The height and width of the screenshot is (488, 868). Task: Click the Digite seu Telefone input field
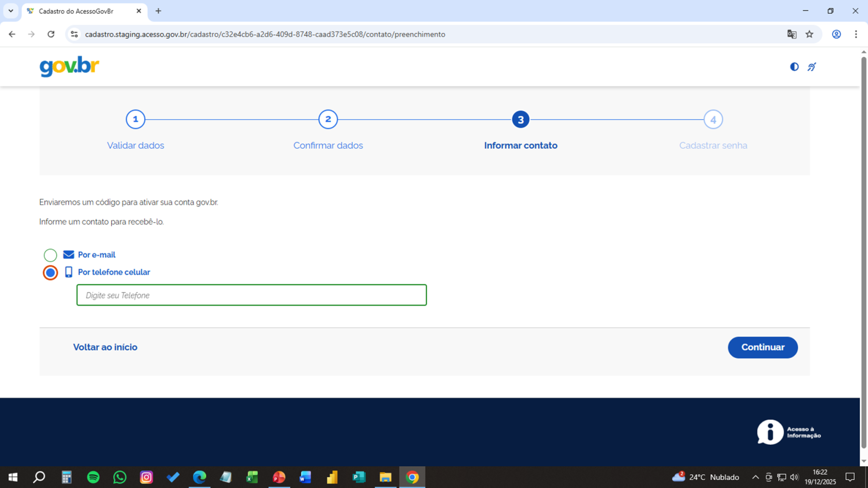(252, 295)
